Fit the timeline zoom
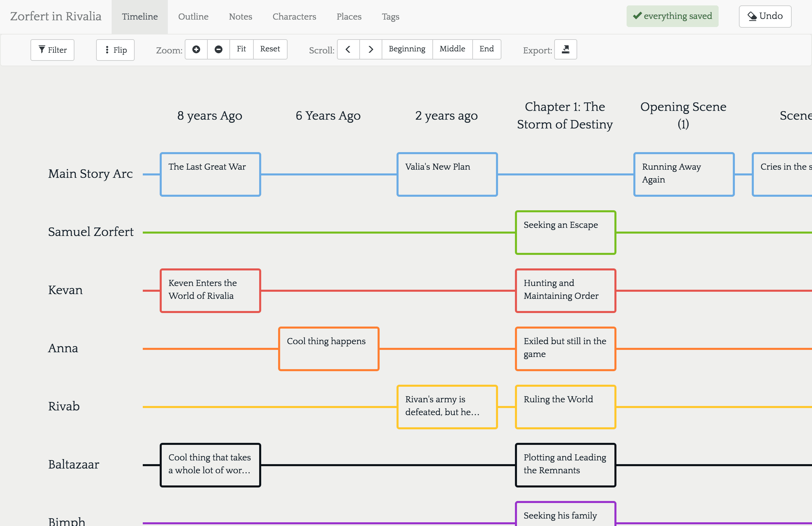 point(242,49)
